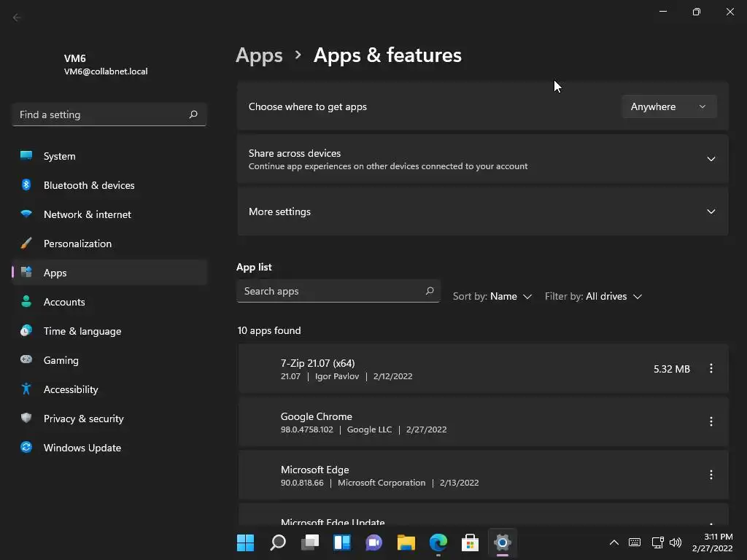Screen dimensions: 747x560
Task: Open the Sort by Name dropdown
Action: 492,296
